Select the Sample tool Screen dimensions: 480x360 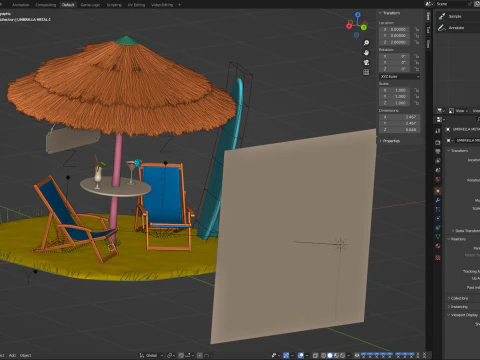[x=455, y=16]
